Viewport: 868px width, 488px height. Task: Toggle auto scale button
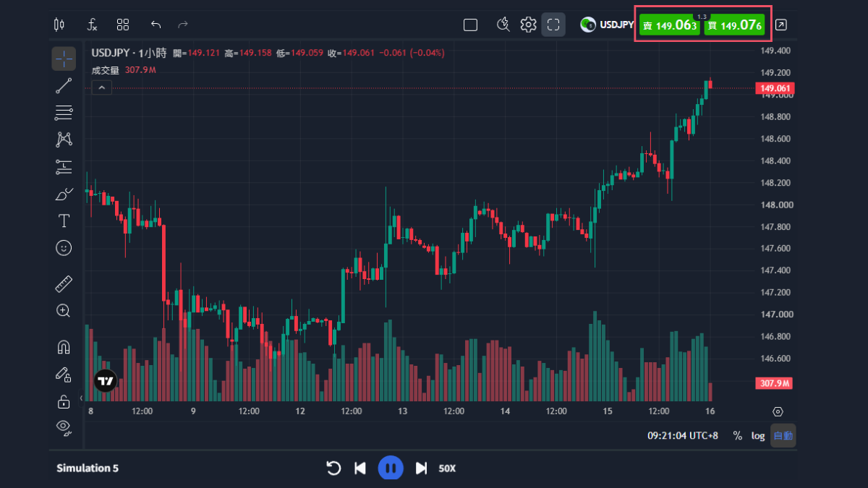(783, 435)
